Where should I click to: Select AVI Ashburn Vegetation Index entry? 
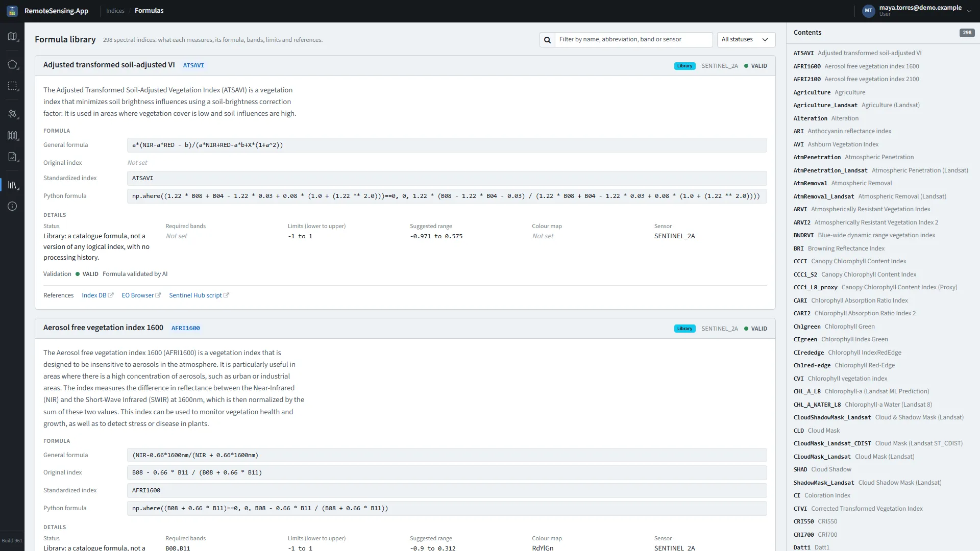pos(836,144)
